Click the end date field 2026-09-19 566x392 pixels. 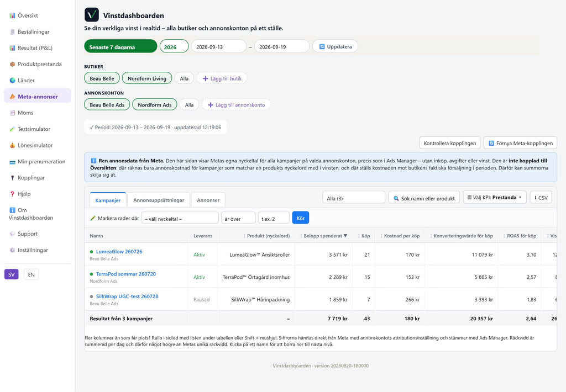(x=282, y=46)
